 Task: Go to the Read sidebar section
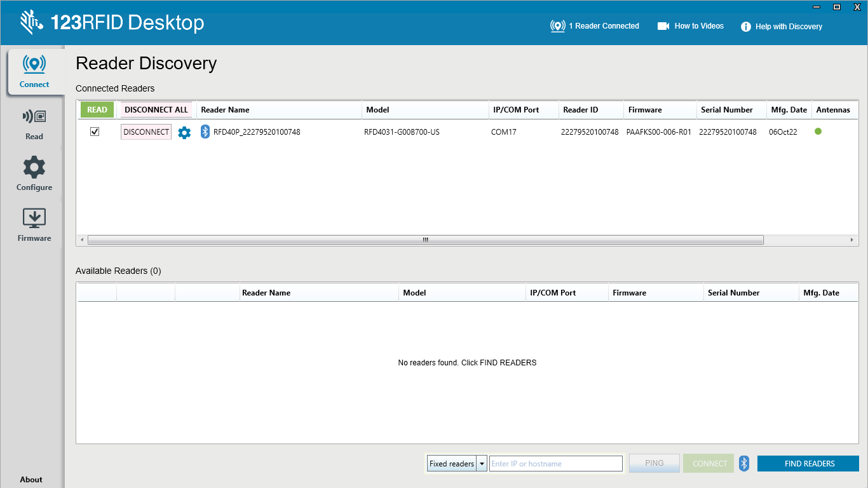(34, 123)
